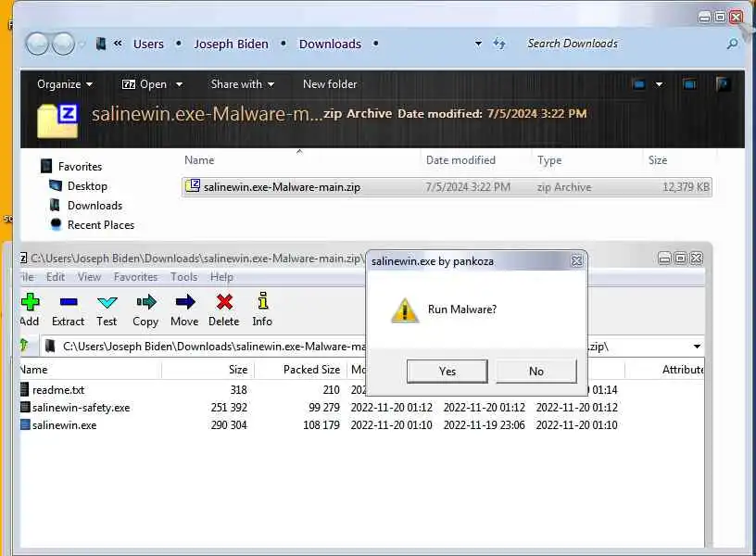Click the preview pane icon in Explorer
Image resolution: width=756 pixels, height=556 pixels.
690,84
